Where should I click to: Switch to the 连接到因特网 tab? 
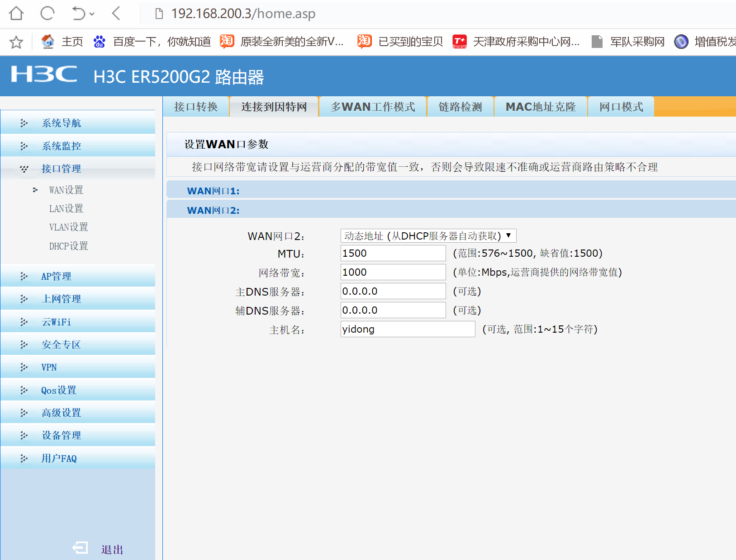point(274,107)
